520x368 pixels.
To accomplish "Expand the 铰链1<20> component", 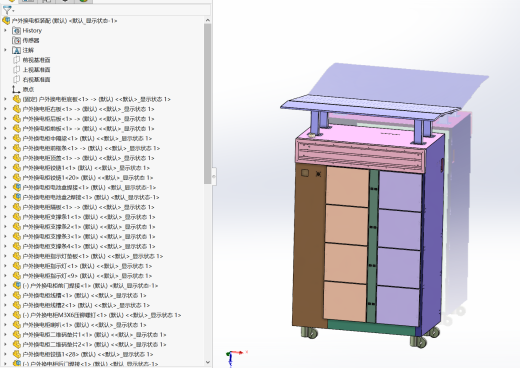I will pos(5,178).
